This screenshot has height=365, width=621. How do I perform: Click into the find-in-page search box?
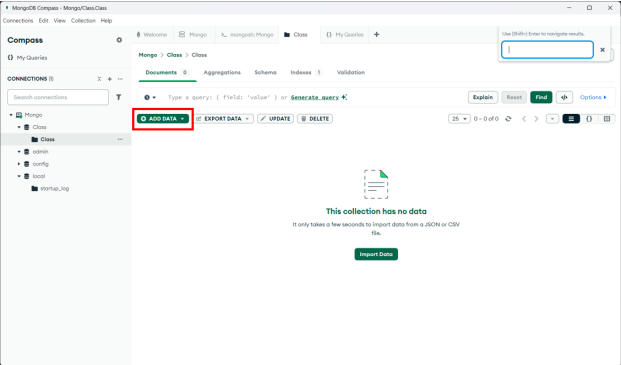(547, 50)
